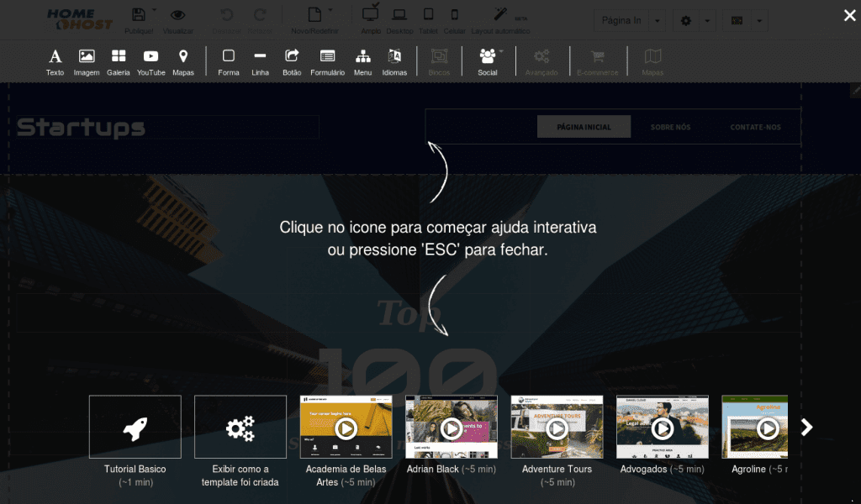Switch to Celular mobile view
Viewport: 861px width, 504px height.
[455, 15]
